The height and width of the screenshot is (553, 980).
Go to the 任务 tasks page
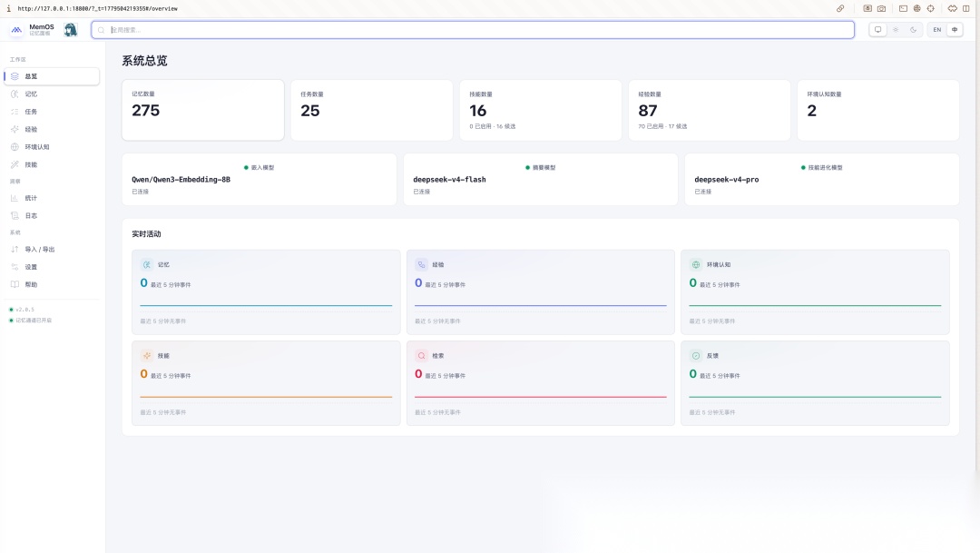[52, 112]
